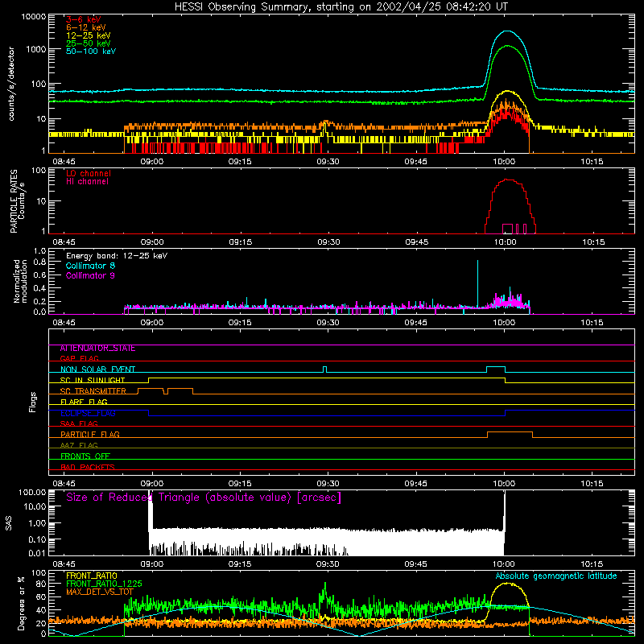The image size is (644, 644).
Task: Click the GAP_FLAG label
Action: coord(79,358)
